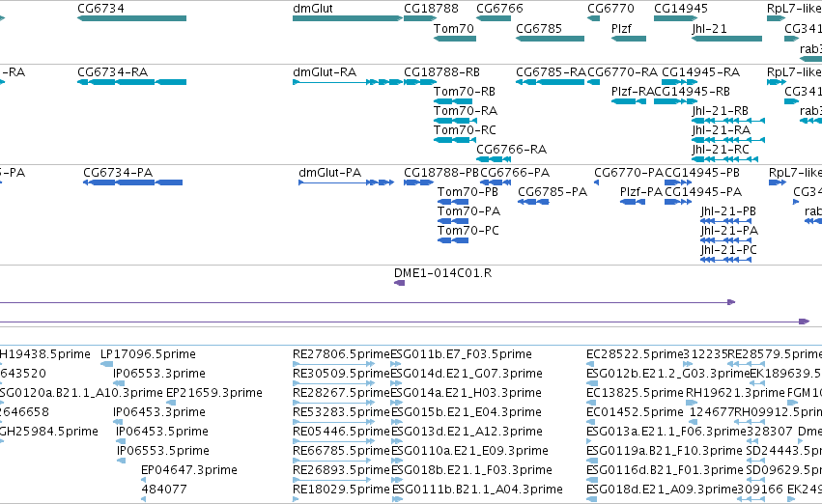Screen dimensions: 822x504
Task: Select transcript CG6785-RA
Action: [551, 72]
